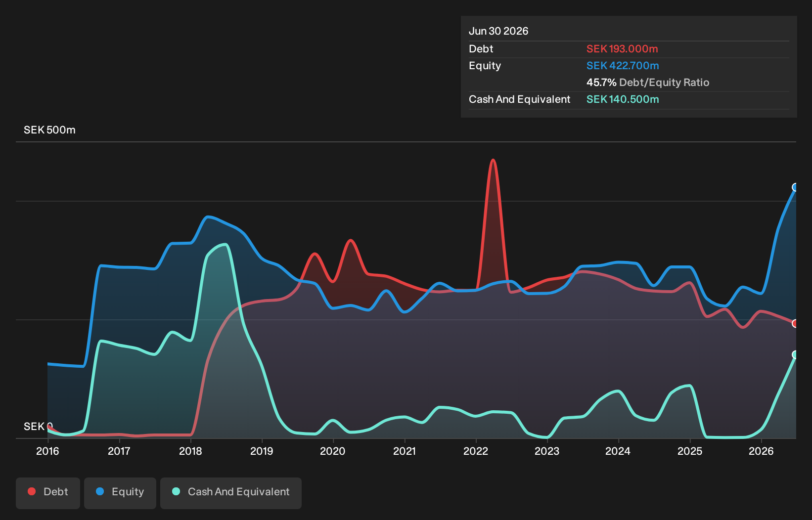Image resolution: width=812 pixels, height=520 pixels.
Task: Click the tooltip Debt value SEK 193.000m
Action: pos(622,49)
